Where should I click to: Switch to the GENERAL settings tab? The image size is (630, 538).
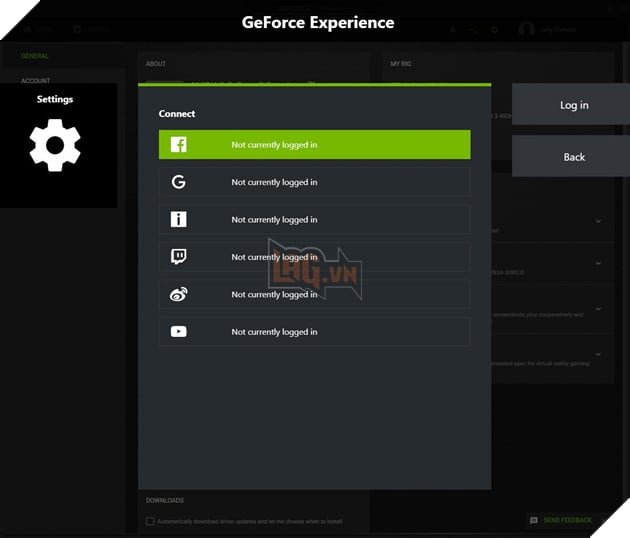[35, 56]
